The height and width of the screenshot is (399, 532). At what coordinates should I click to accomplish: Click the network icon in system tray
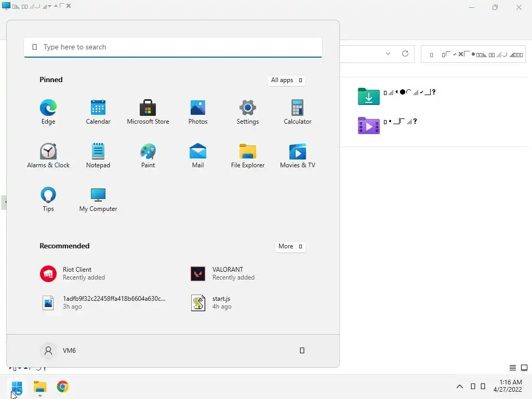[473, 387]
